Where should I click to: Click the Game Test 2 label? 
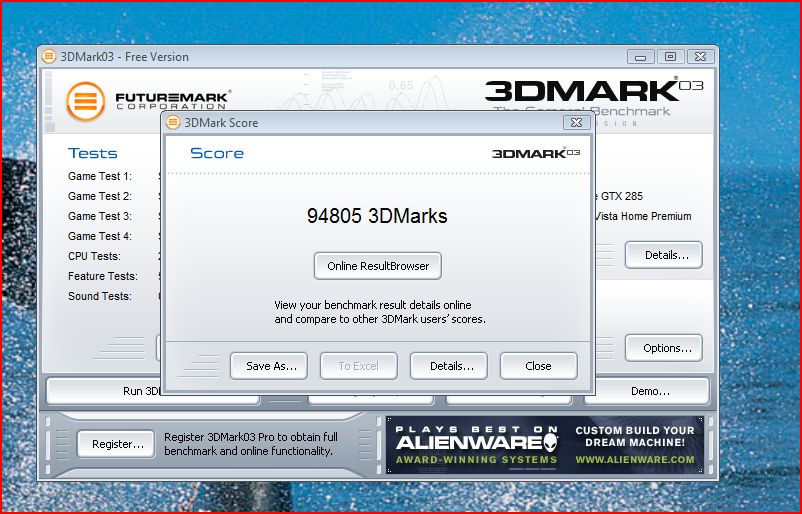tap(100, 196)
